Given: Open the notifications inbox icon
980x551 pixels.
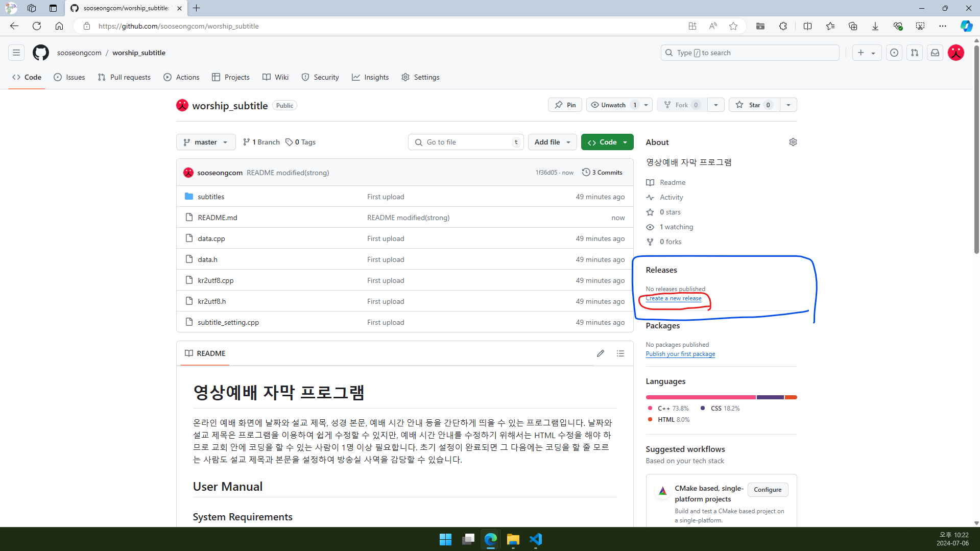Looking at the screenshot, I should (935, 53).
